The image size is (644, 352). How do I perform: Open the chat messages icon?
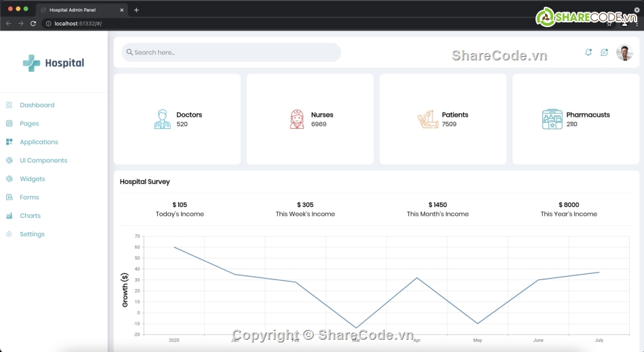[604, 52]
